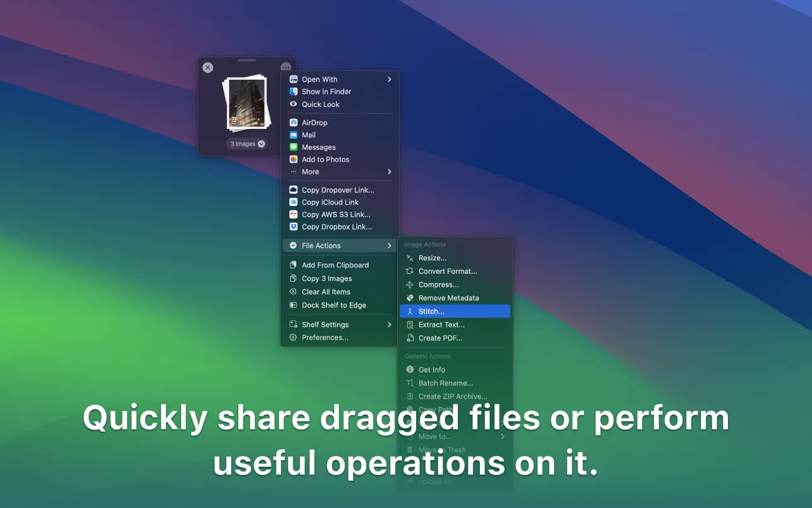The height and width of the screenshot is (508, 812).
Task: Click the Get Info icon
Action: tap(410, 370)
